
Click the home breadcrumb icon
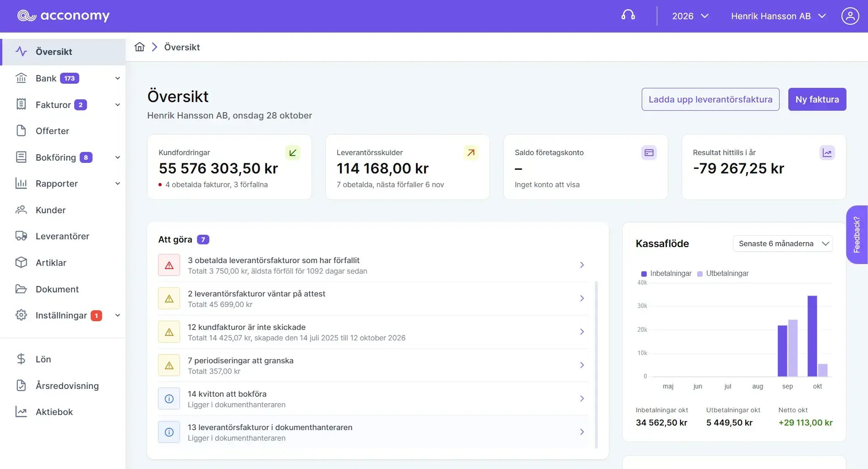pyautogui.click(x=140, y=47)
